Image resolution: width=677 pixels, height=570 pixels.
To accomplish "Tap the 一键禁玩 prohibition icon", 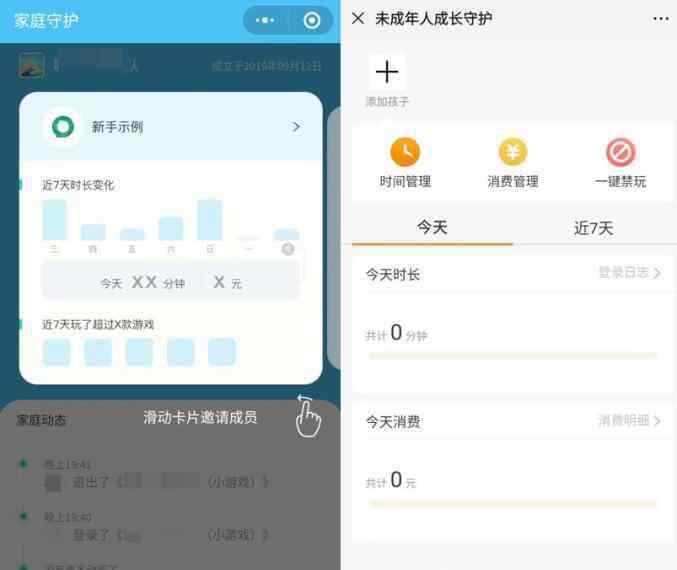I will tap(621, 152).
